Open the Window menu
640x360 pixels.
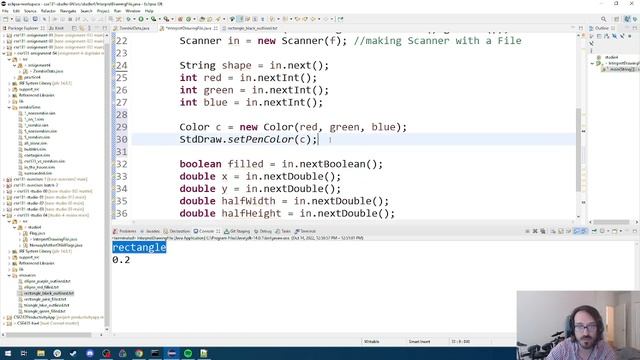pyautogui.click(x=133, y=11)
